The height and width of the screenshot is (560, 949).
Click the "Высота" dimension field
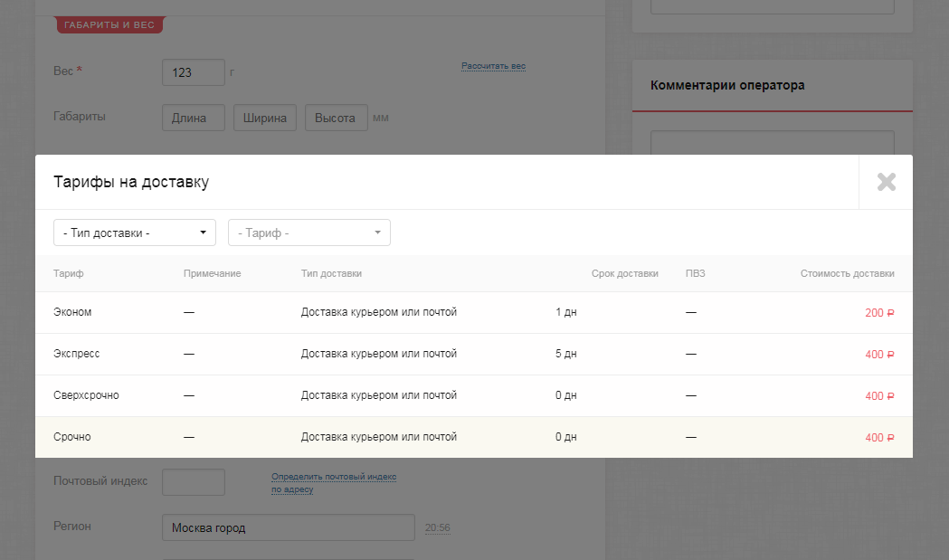[336, 118]
